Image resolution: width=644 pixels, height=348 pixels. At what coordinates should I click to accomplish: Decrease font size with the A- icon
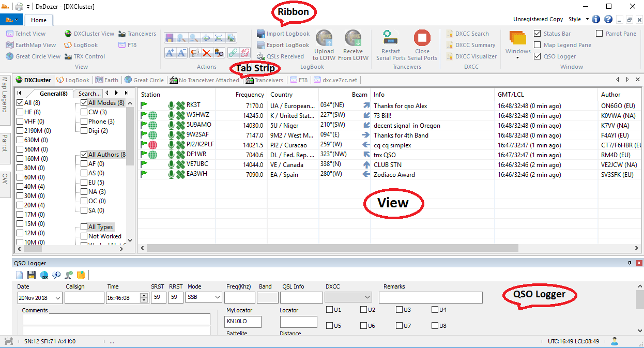tap(181, 52)
